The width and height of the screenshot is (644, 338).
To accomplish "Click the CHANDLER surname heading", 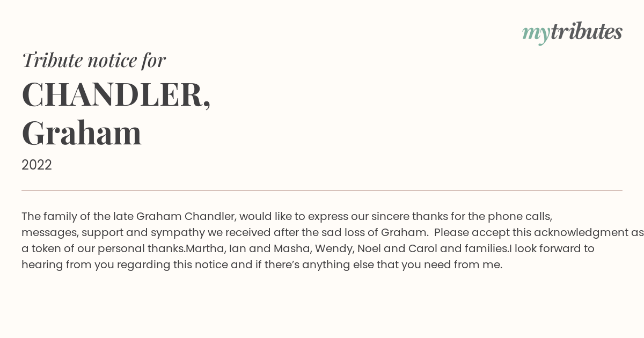I will coord(116,95).
